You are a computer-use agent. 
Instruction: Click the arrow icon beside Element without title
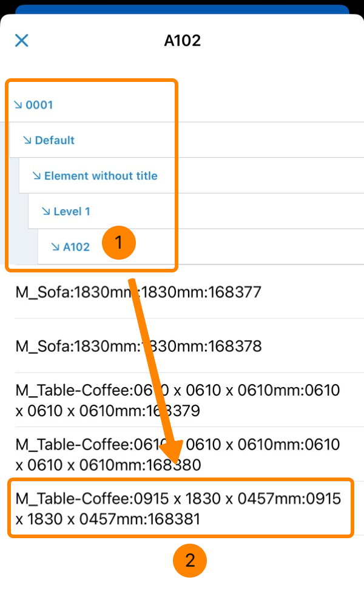tap(36, 176)
